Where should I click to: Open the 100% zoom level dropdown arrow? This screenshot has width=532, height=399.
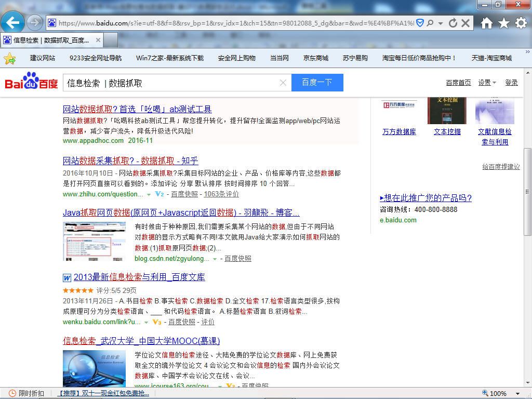tap(518, 394)
